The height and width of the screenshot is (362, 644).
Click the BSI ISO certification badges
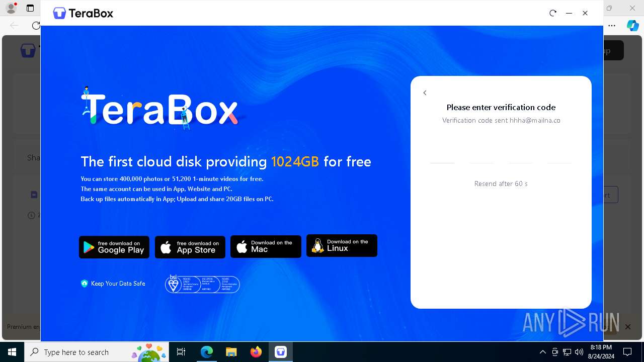pyautogui.click(x=202, y=284)
